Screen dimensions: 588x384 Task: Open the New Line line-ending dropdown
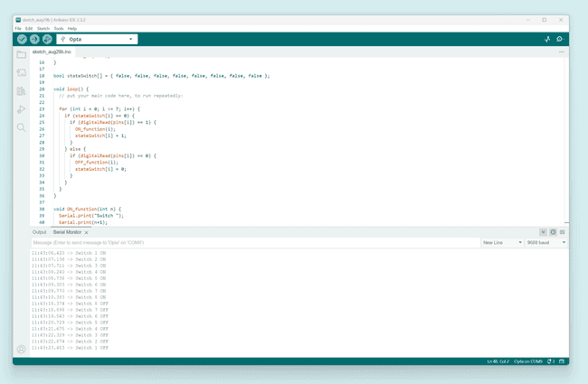(502, 243)
